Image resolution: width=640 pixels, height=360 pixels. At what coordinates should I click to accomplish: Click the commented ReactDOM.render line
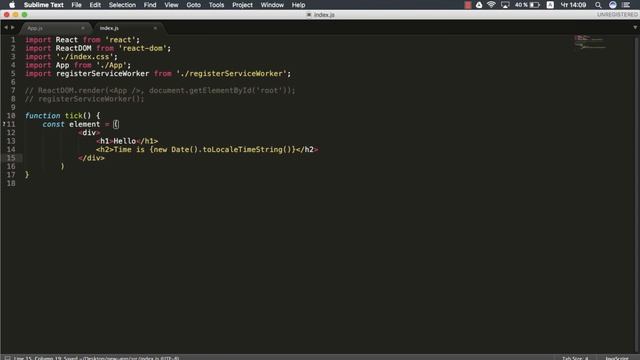[160, 91]
